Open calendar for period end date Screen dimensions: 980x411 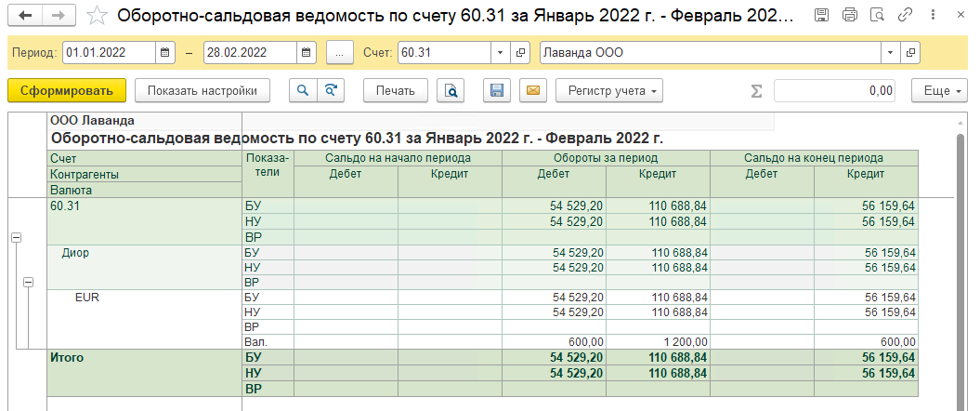pos(305,53)
